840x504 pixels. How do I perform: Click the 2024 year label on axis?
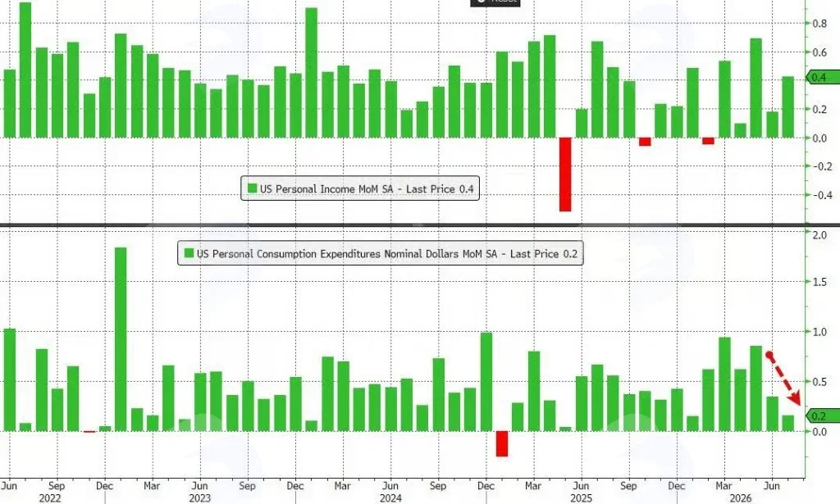(390, 498)
